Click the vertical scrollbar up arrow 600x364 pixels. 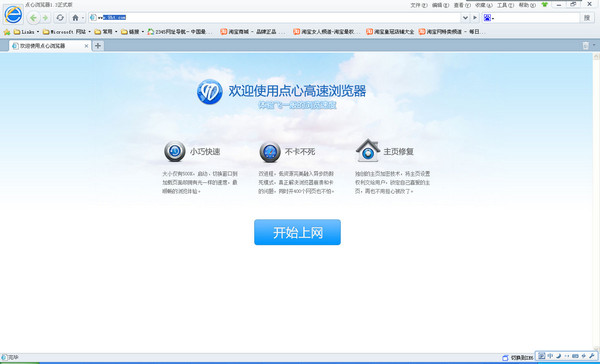[x=596, y=56]
